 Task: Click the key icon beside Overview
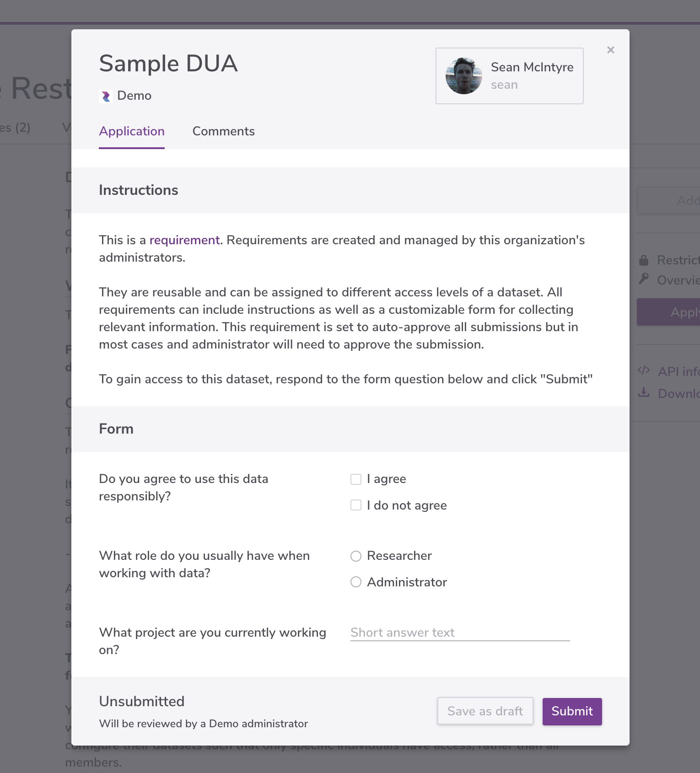tap(644, 279)
